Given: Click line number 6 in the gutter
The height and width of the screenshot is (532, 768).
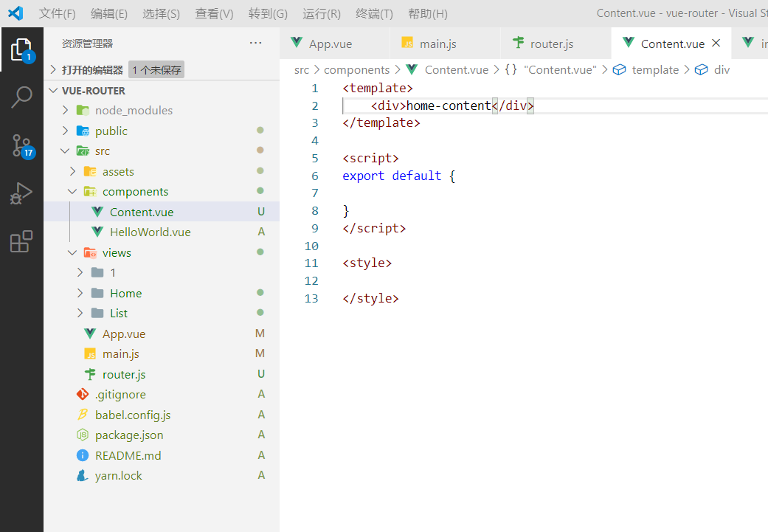Looking at the screenshot, I should pyautogui.click(x=314, y=176).
